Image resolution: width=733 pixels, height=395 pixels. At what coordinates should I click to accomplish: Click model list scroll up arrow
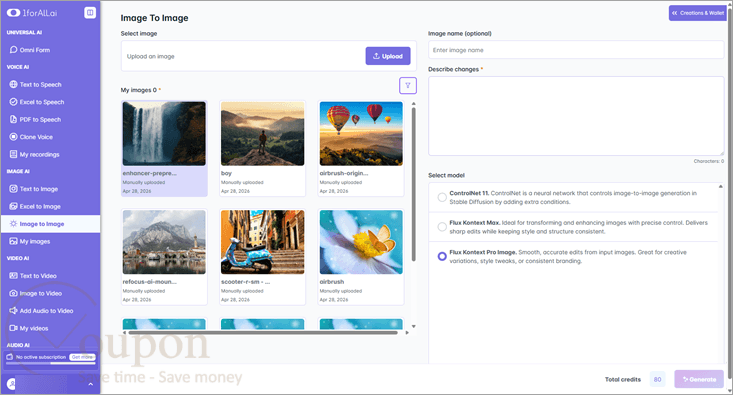pyautogui.click(x=720, y=186)
